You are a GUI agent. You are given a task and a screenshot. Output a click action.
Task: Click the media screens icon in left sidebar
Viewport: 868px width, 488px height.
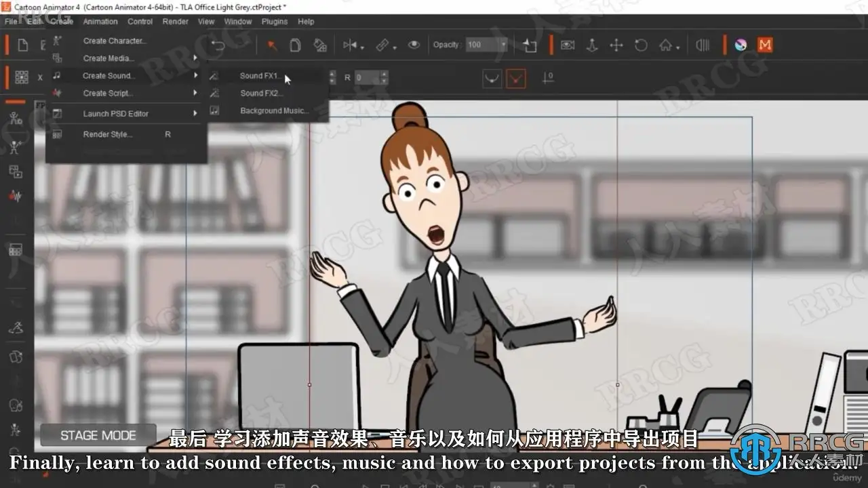coord(15,171)
